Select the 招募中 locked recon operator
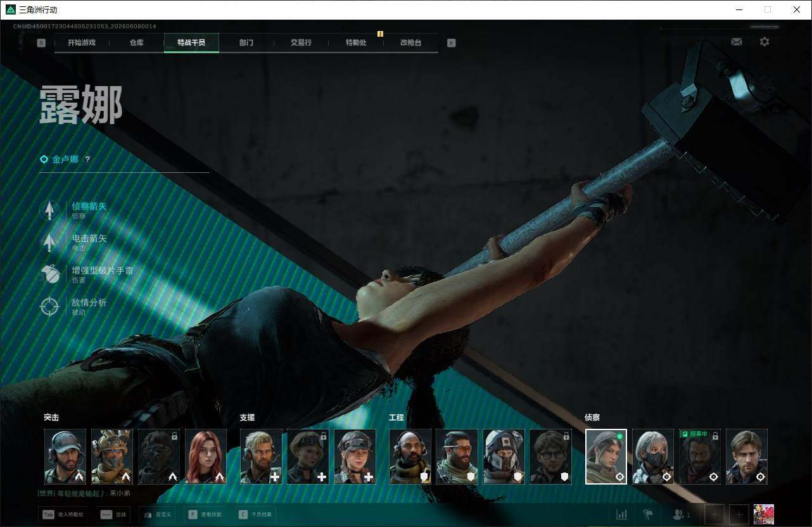The image size is (812, 527). click(x=700, y=457)
